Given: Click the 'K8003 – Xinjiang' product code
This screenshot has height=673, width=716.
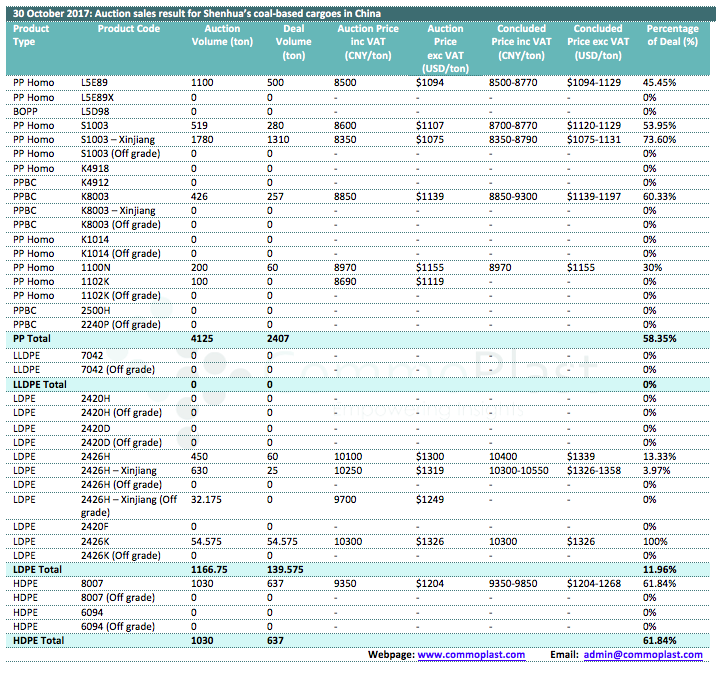Looking at the screenshot, I should 118,211.
